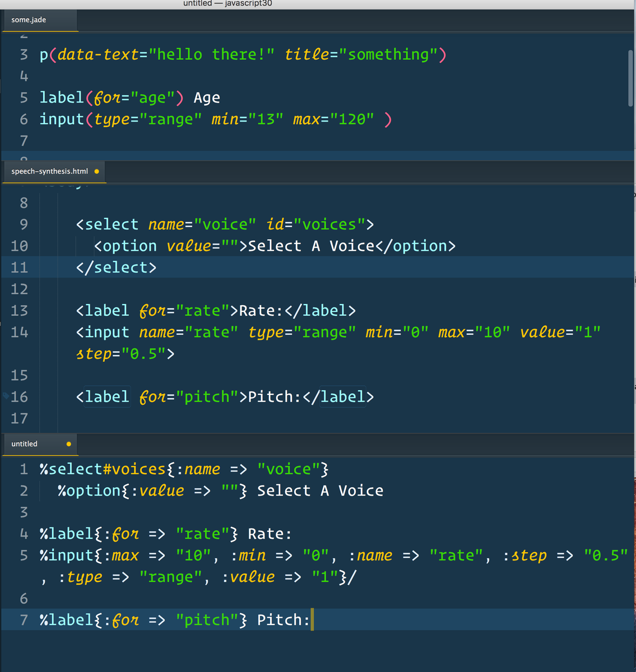Activate the untitled tab in bottom pane

coord(25,444)
